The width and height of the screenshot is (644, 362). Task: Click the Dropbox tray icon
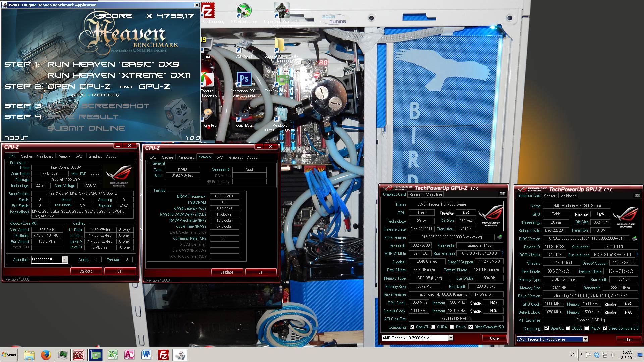596,355
